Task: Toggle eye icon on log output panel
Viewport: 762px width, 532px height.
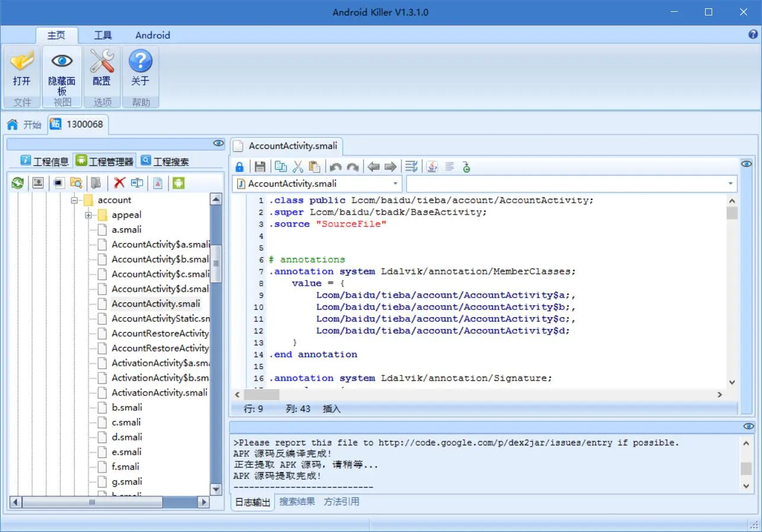Action: tap(748, 426)
